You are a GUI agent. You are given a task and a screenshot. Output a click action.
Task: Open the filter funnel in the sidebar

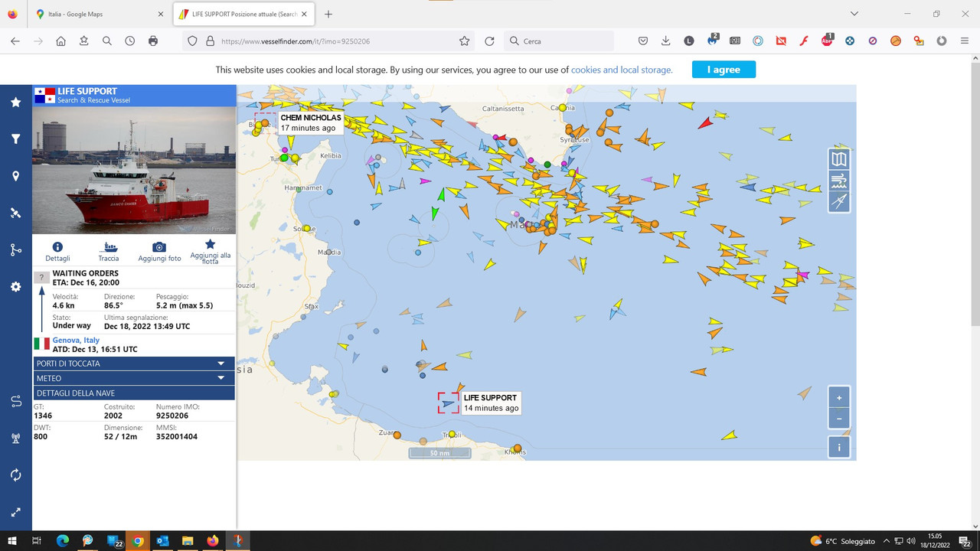[15, 139]
